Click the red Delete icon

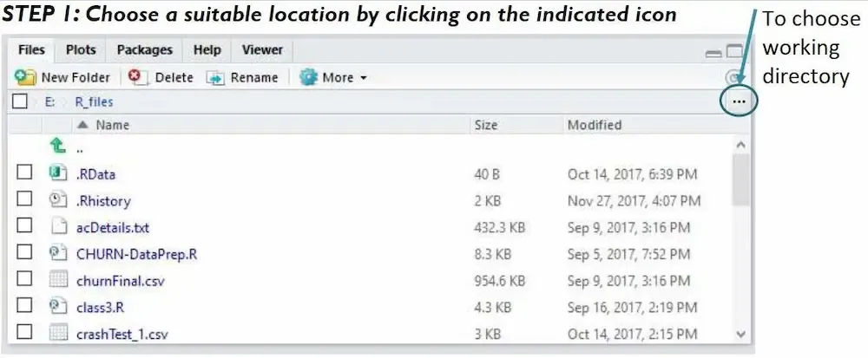click(135, 77)
